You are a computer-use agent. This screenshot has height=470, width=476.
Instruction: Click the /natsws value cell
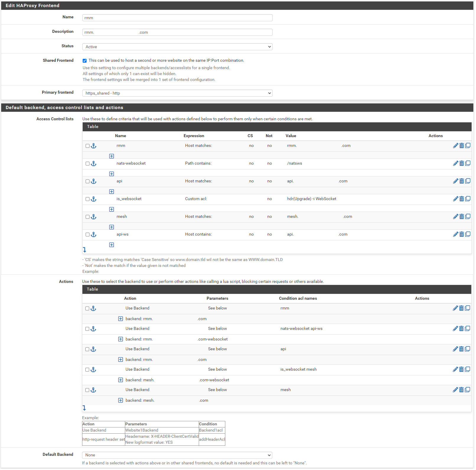click(x=294, y=163)
